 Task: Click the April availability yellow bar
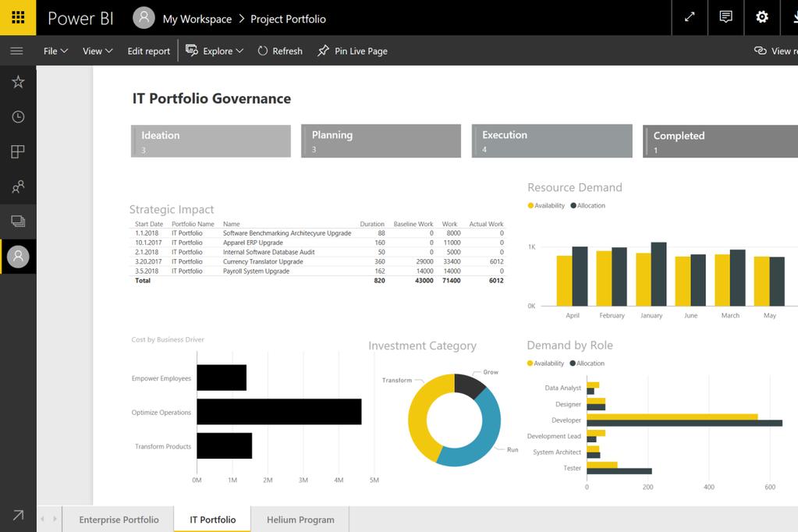pos(565,281)
